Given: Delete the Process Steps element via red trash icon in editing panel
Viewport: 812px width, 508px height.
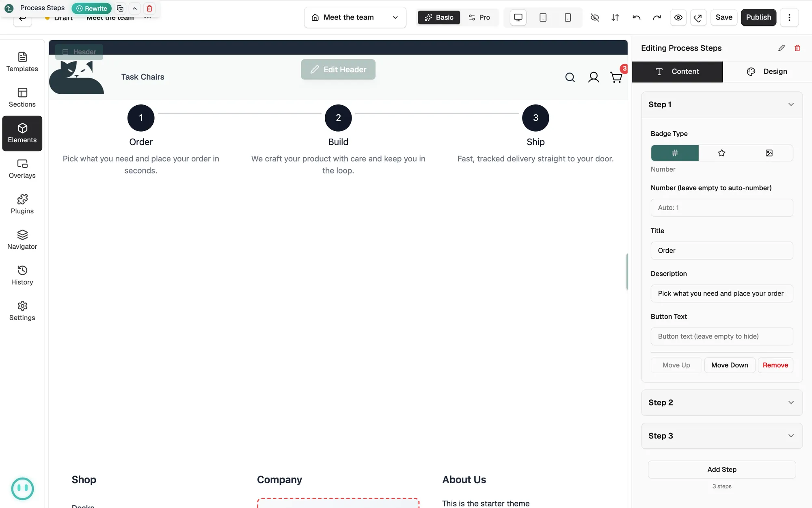Looking at the screenshot, I should point(797,48).
